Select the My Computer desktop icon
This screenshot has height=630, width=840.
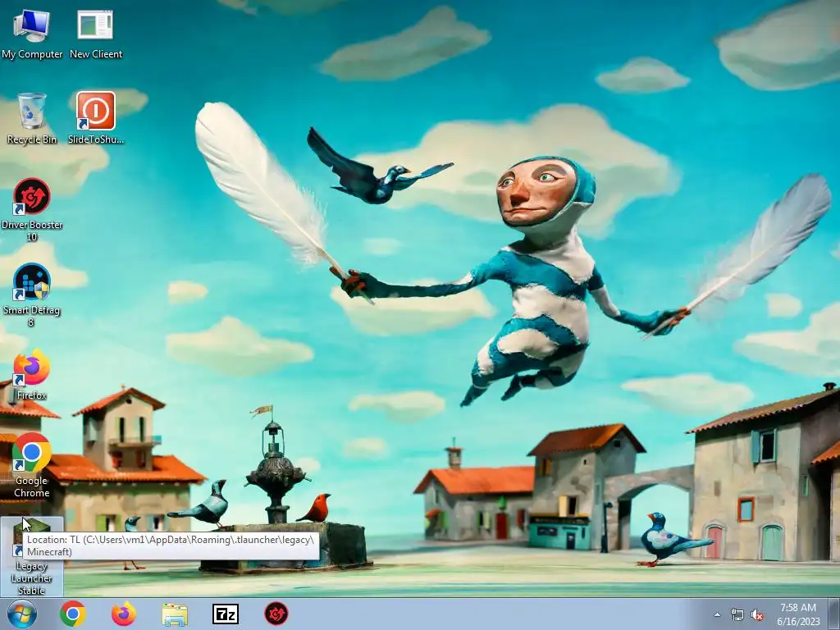(32, 34)
